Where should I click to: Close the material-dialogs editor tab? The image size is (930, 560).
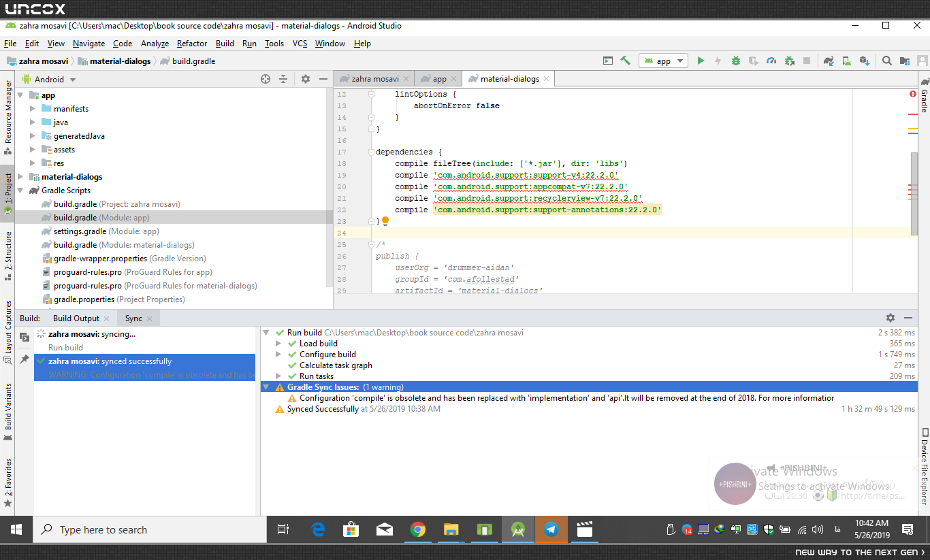point(545,79)
